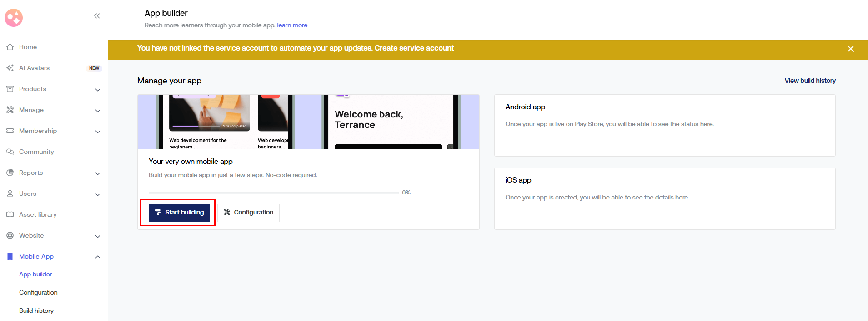Click the Home icon in sidebar
The width and height of the screenshot is (868, 321).
(10, 47)
